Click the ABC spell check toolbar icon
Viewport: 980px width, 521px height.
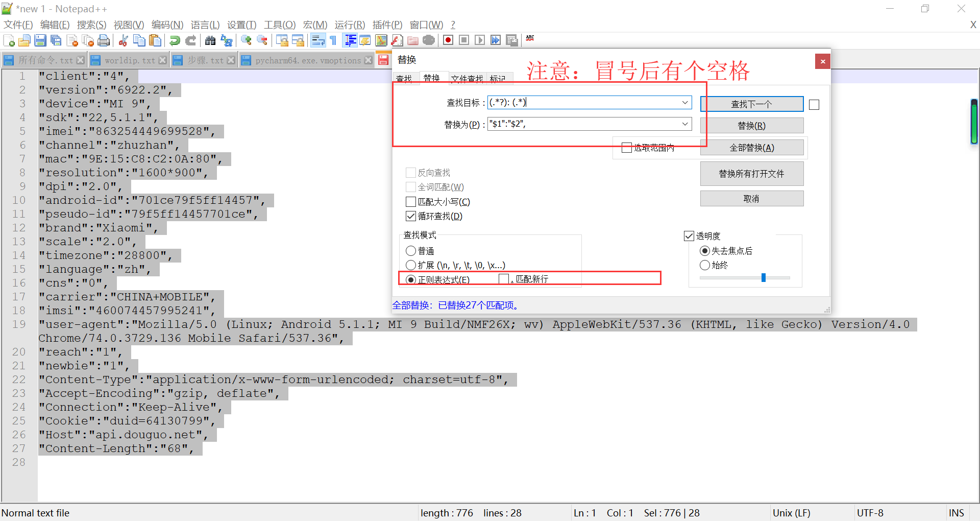(530, 39)
